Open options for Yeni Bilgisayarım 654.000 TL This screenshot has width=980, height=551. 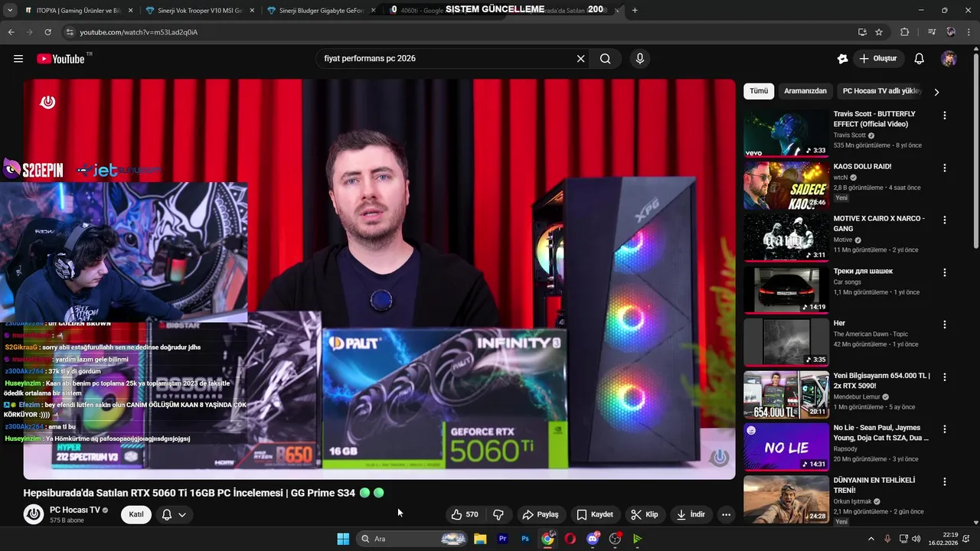click(944, 377)
